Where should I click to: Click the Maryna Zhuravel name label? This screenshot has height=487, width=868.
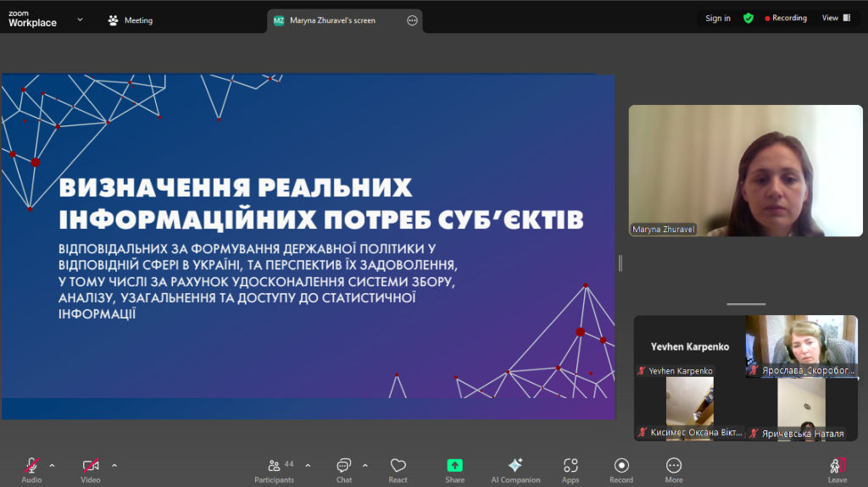coord(663,230)
